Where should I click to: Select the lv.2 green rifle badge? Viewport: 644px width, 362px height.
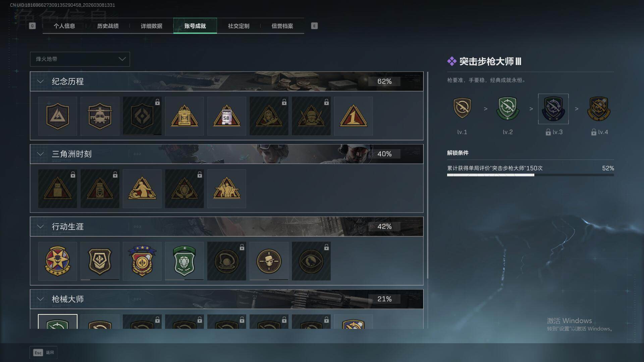[507, 109]
